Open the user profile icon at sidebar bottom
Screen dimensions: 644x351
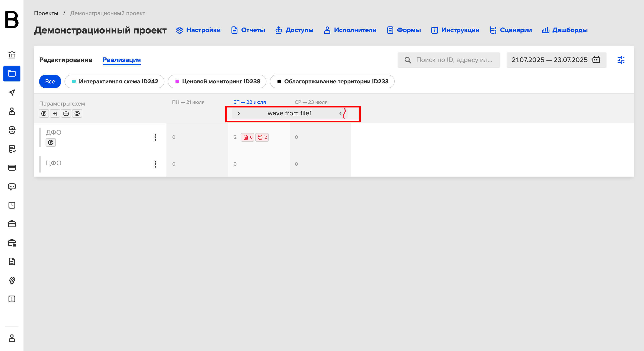12,338
